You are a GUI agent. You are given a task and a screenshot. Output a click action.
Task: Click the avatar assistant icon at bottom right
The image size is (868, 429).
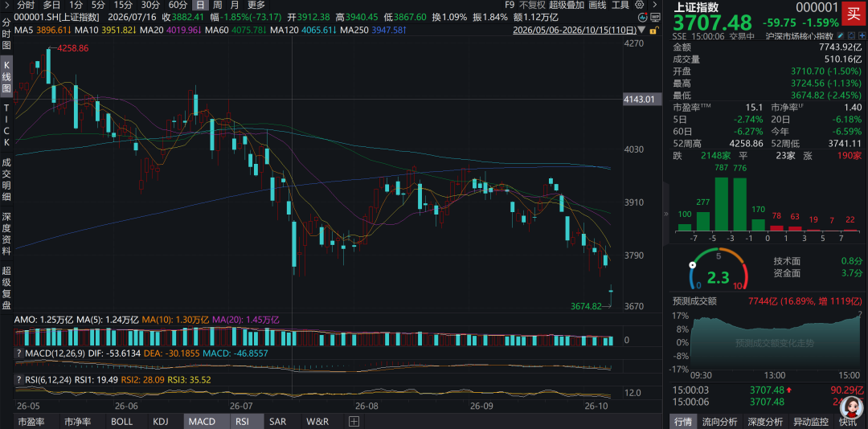click(851, 410)
